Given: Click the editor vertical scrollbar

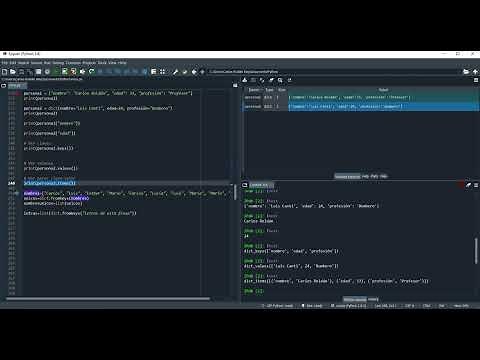Looking at the screenshot, I should click(235, 193).
